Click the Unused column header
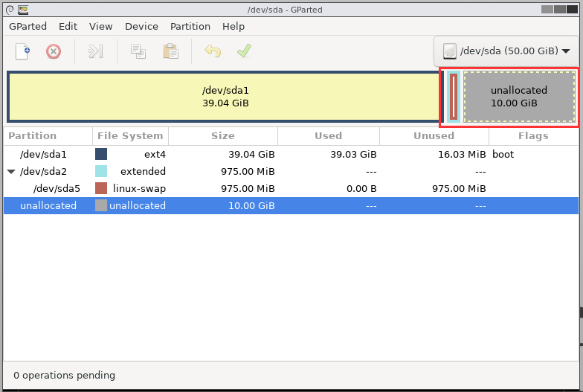The image size is (583, 392). click(434, 135)
